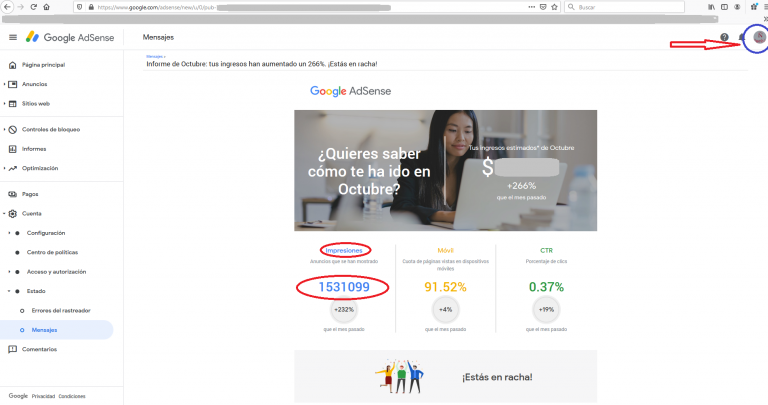
Task: Open Página principal in the sidebar
Action: pos(43,65)
